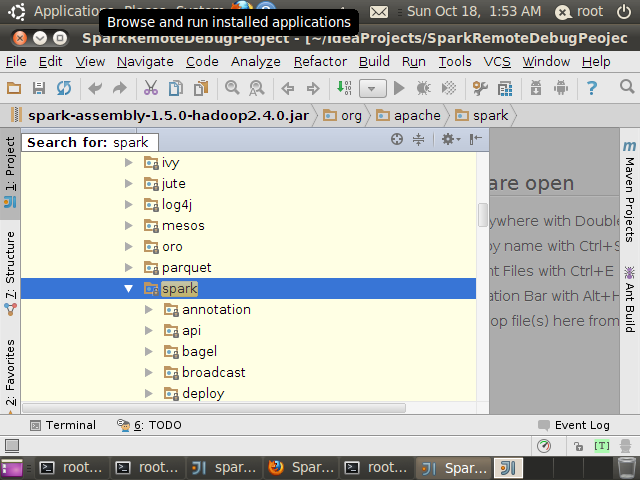
Task: Open the VCS menu
Action: (497, 62)
